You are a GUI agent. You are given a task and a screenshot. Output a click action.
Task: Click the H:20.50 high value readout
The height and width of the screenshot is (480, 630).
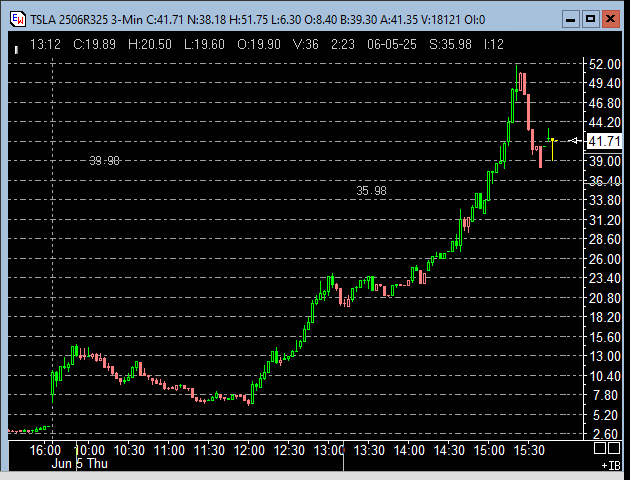pos(149,44)
